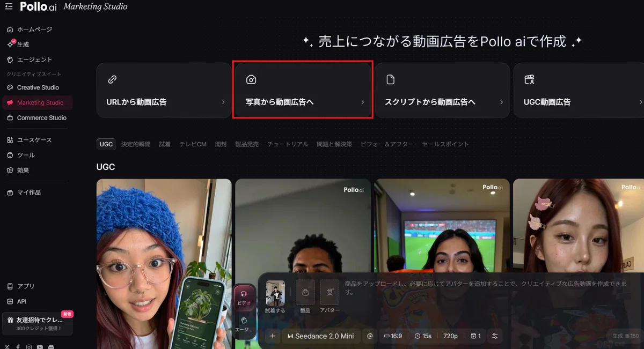
Task: Open the URLから動画広告 card
Action: point(164,90)
